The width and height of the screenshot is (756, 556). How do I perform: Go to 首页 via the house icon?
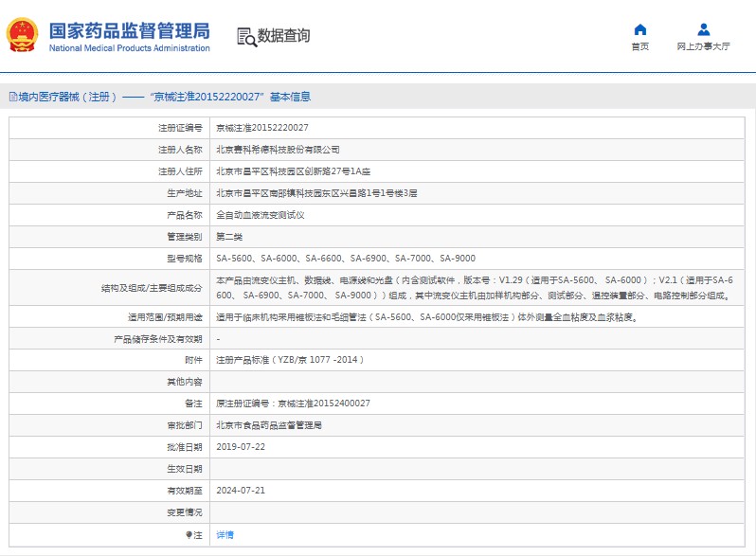pos(639,30)
